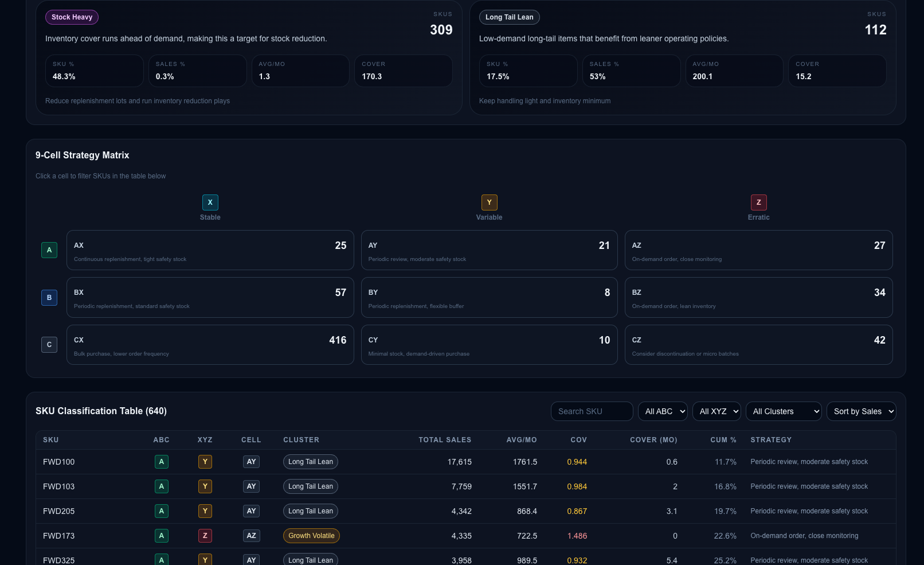Open the All ABC dropdown

coord(663,411)
